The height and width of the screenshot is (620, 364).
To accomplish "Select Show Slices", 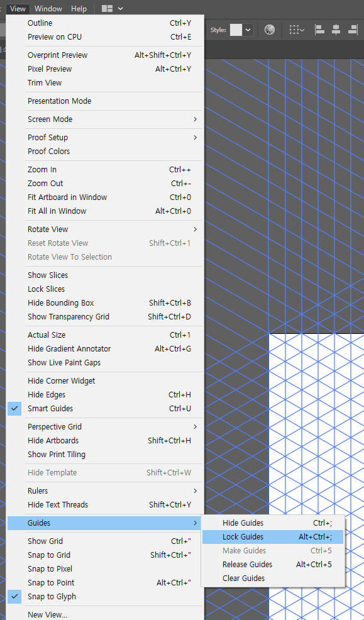I will 106,275.
